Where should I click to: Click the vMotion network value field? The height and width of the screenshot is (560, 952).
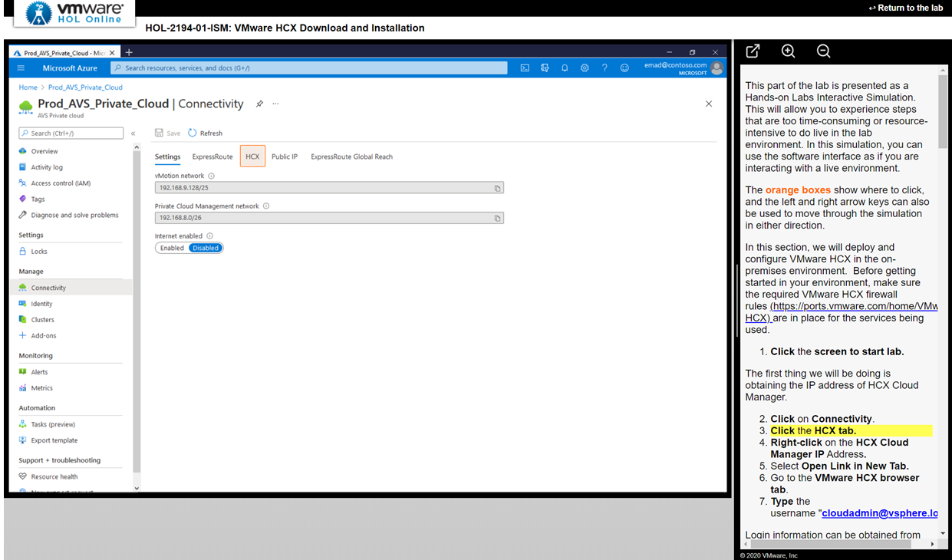tap(329, 188)
